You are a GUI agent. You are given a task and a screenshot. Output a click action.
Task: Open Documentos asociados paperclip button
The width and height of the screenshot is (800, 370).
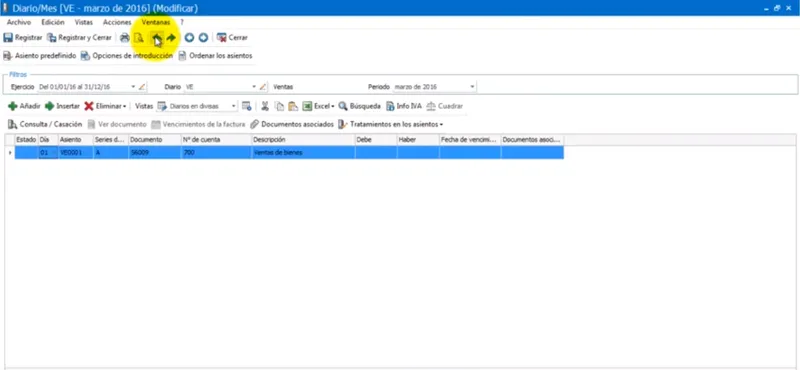click(x=292, y=124)
